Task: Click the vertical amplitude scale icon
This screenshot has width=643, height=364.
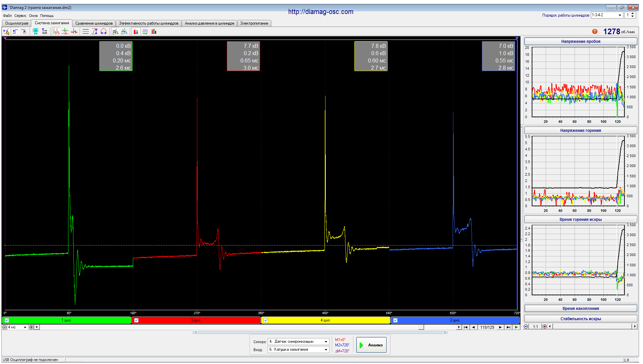Action: pyautogui.click(x=95, y=32)
